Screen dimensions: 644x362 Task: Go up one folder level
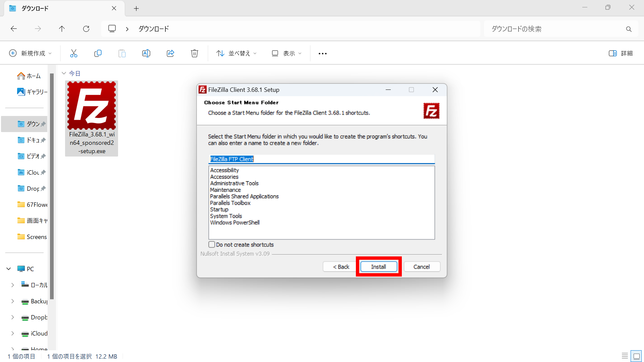coord(62,29)
